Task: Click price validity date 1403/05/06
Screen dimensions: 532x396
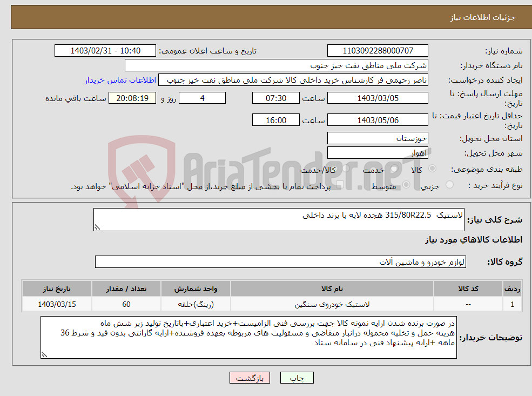Action: [378, 120]
